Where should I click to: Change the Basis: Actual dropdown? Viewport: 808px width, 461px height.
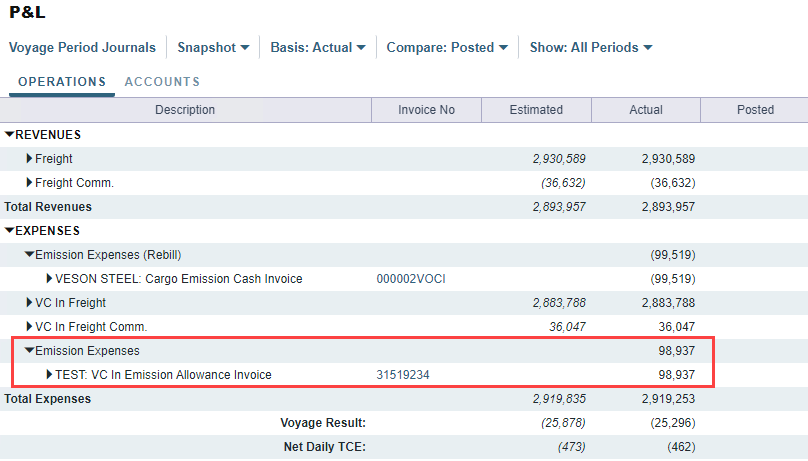(x=317, y=48)
